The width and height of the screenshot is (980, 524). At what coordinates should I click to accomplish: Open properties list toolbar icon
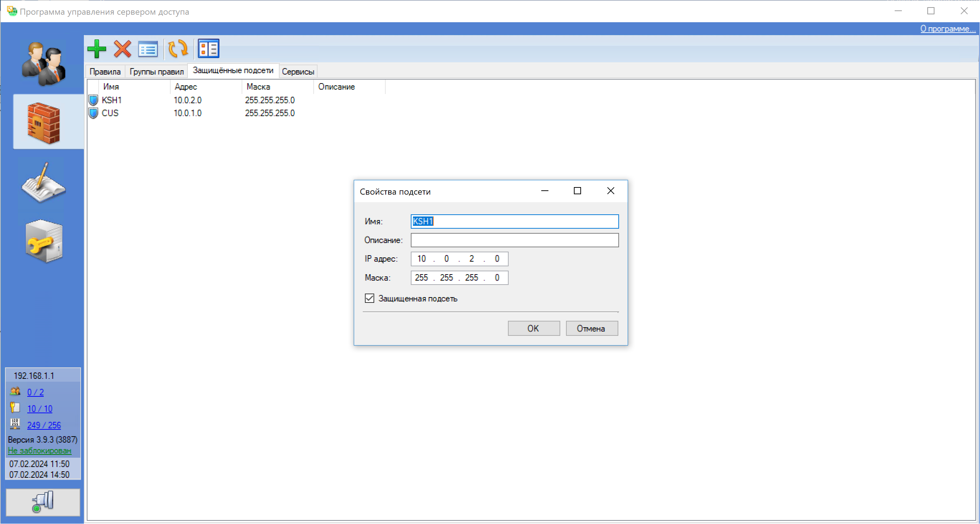pos(148,49)
